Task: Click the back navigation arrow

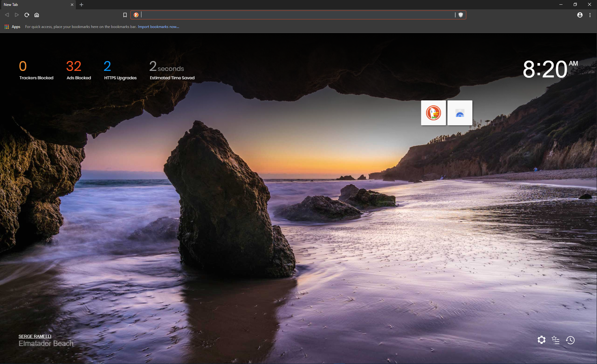Action: pyautogui.click(x=7, y=15)
